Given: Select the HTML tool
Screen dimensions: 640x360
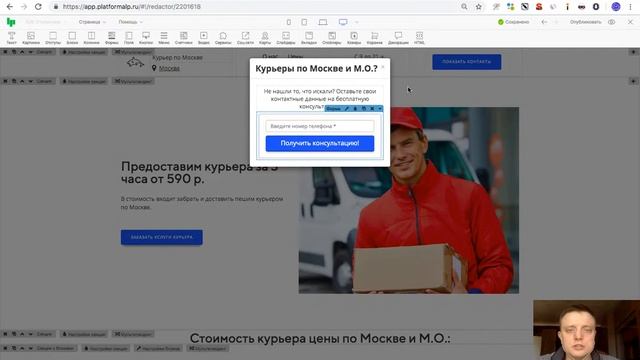Looking at the screenshot, I should pyautogui.click(x=419, y=38).
